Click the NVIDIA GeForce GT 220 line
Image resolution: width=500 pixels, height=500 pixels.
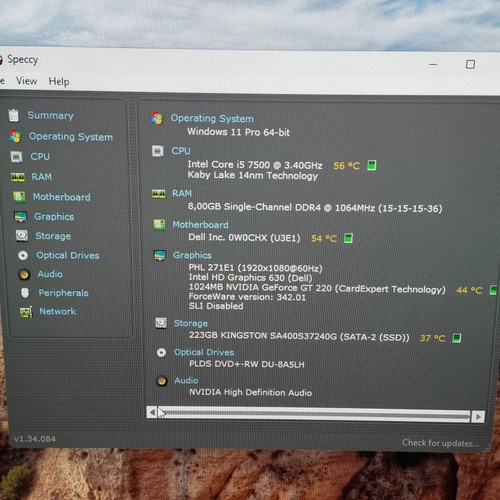(x=317, y=288)
